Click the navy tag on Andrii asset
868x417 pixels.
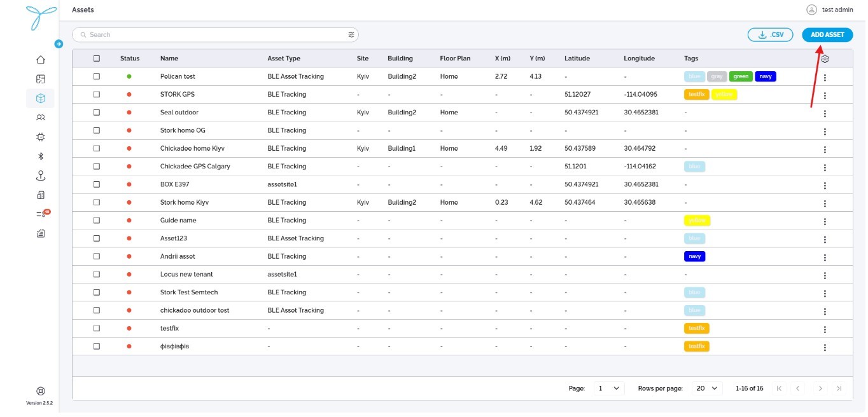694,256
